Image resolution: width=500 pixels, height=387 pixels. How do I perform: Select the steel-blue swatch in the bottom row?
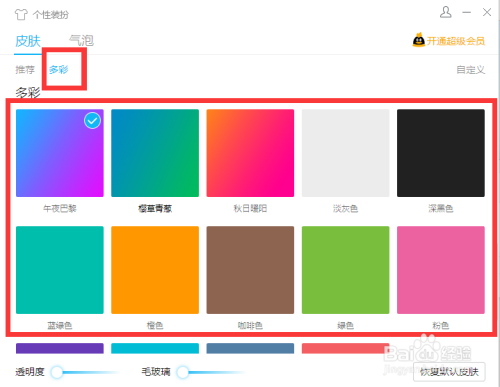pyautogui.click(x=250, y=348)
